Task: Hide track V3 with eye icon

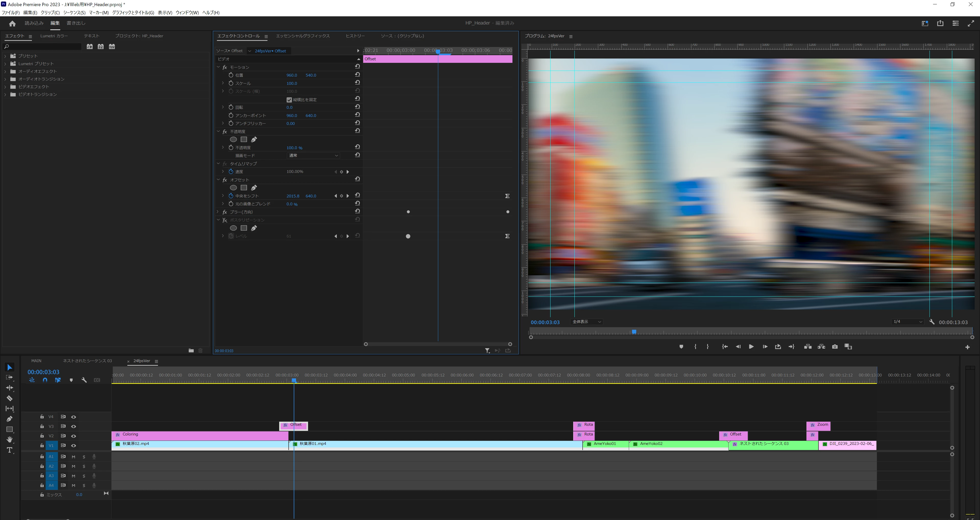Action: [x=74, y=426]
